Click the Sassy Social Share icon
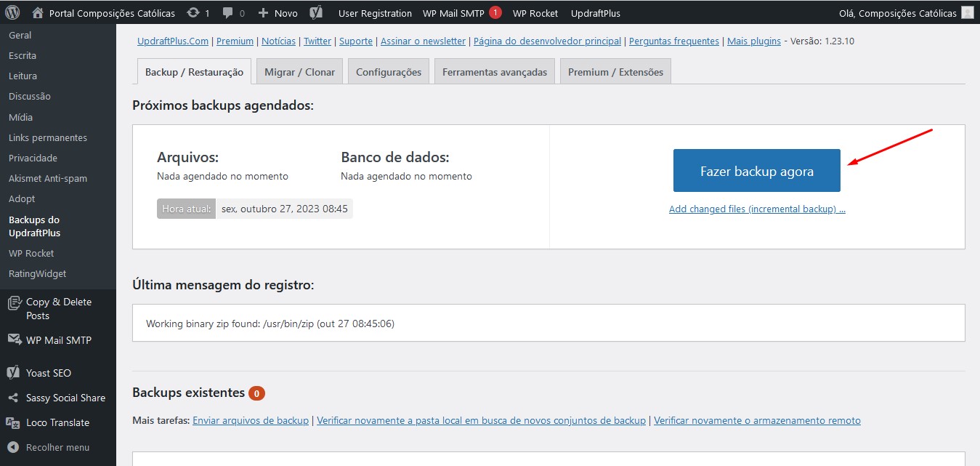This screenshot has height=466, width=980. pos(15,398)
